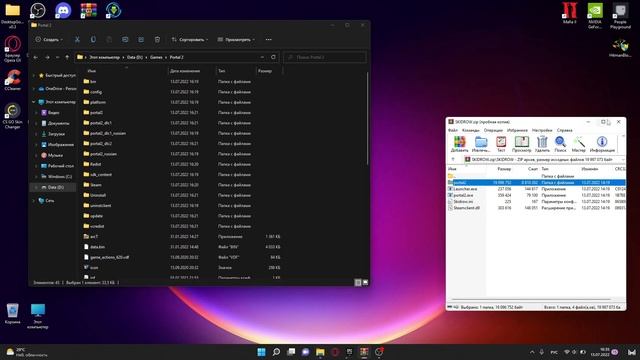Open the Избранное menu in WinRAR
640x360 pixels.
click(x=517, y=130)
